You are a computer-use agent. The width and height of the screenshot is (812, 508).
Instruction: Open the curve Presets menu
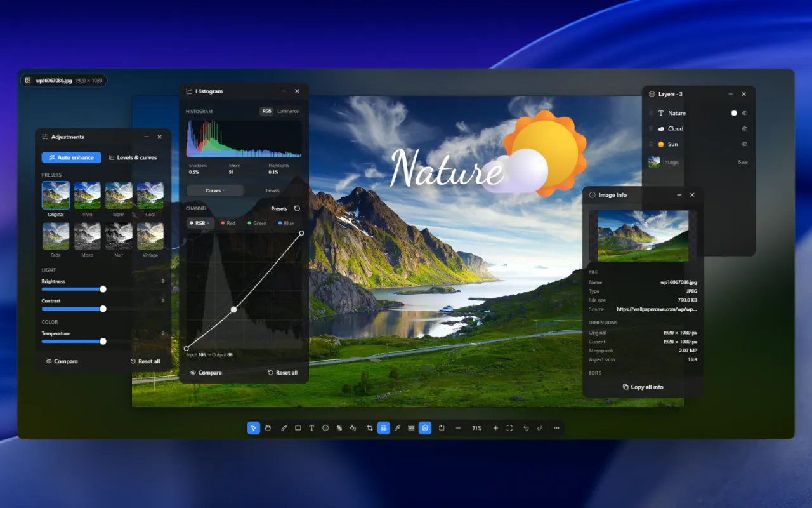pos(279,208)
